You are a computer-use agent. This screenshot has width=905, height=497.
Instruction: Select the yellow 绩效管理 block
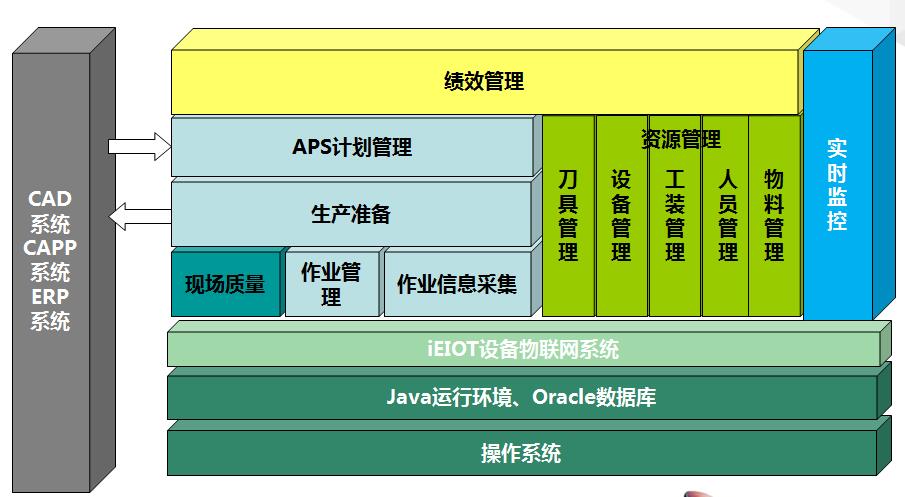pos(484,82)
